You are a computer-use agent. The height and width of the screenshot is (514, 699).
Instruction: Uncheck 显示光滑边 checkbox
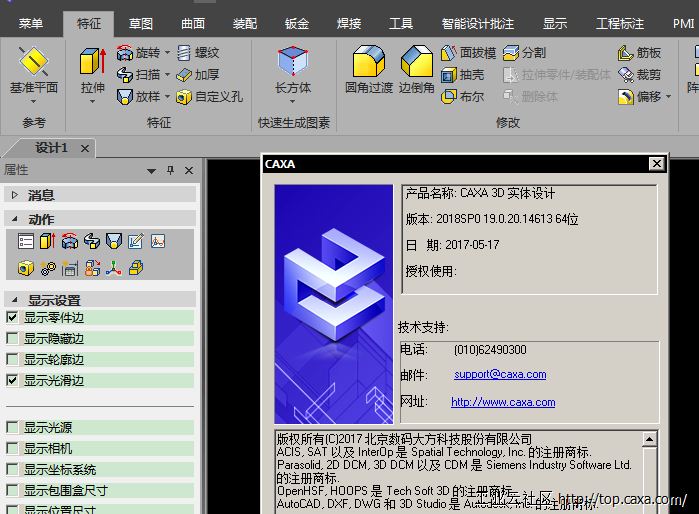[x=12, y=380]
